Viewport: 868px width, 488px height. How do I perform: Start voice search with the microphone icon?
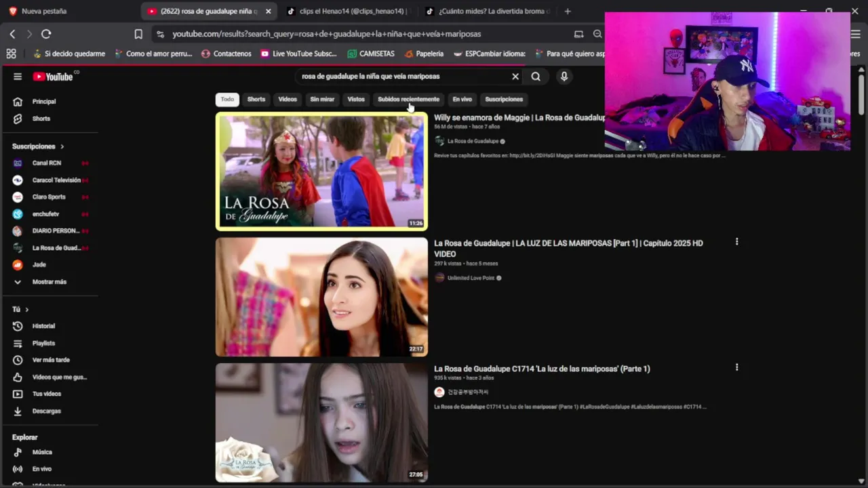564,77
